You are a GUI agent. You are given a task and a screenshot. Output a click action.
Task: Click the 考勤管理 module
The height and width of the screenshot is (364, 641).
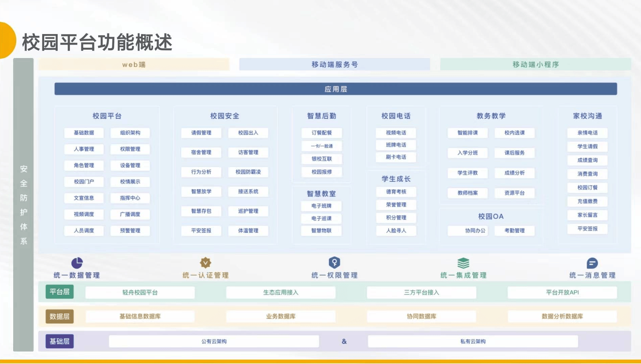pos(514,231)
